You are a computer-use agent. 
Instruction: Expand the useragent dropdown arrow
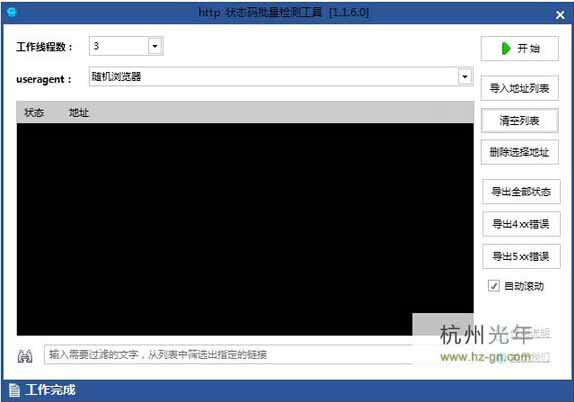465,77
